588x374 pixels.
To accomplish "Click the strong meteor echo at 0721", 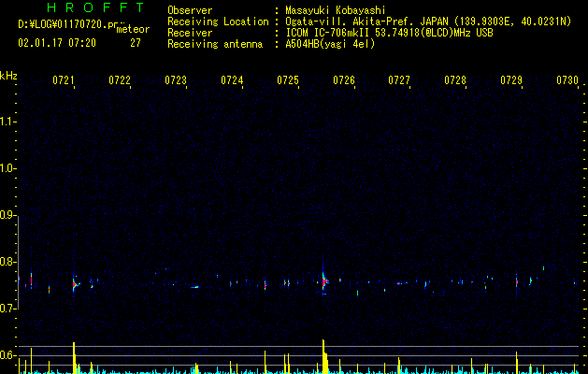I will click(x=75, y=284).
